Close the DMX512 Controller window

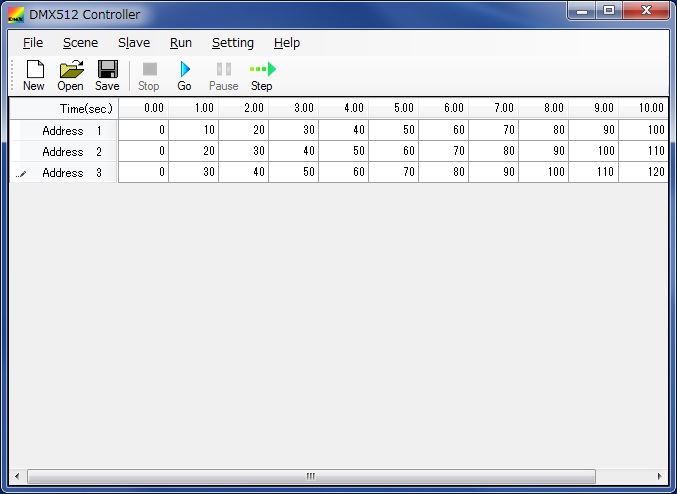(x=646, y=10)
